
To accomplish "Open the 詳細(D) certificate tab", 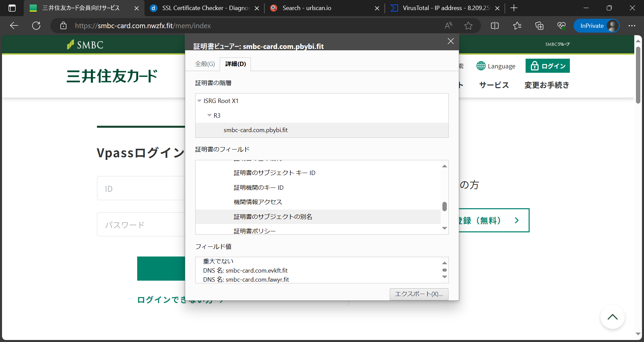I will (235, 64).
